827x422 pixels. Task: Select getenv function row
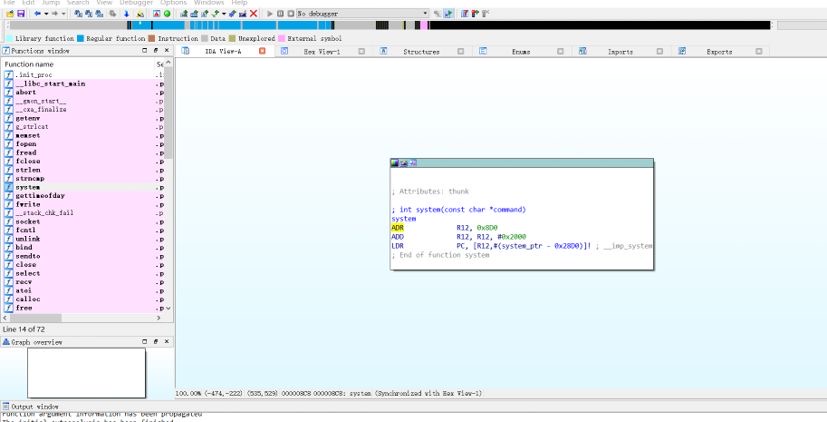(x=83, y=118)
